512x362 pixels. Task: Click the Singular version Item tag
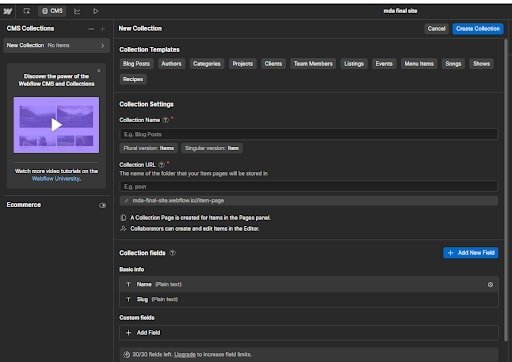(x=212, y=148)
